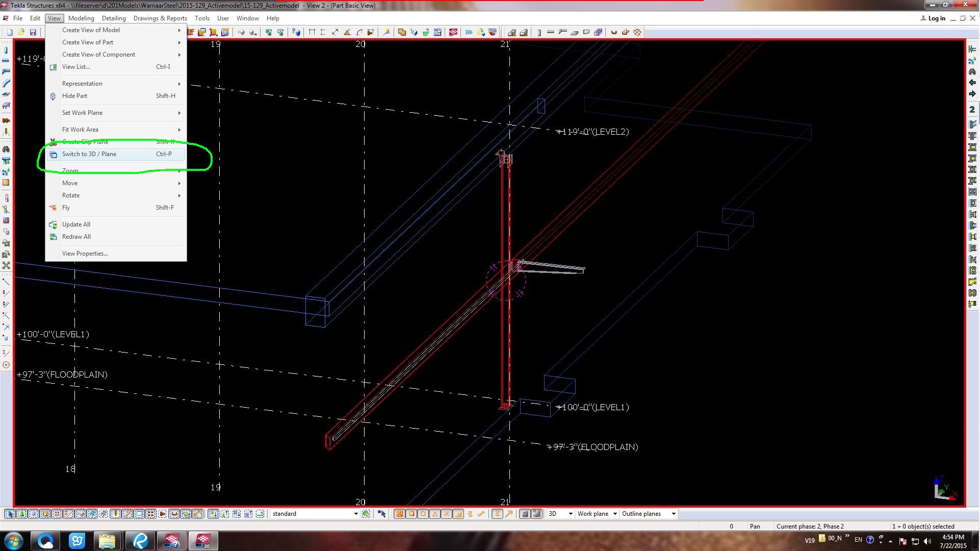This screenshot has height=551, width=980.
Task: Click the Redraw All button
Action: [76, 236]
